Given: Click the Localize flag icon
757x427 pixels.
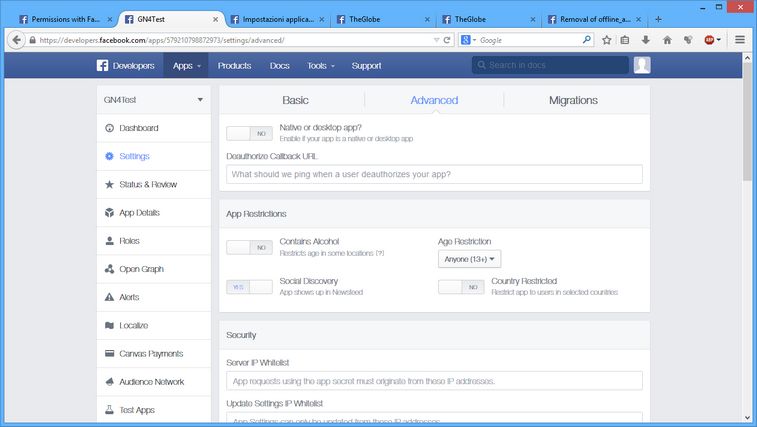Looking at the screenshot, I should (x=110, y=325).
